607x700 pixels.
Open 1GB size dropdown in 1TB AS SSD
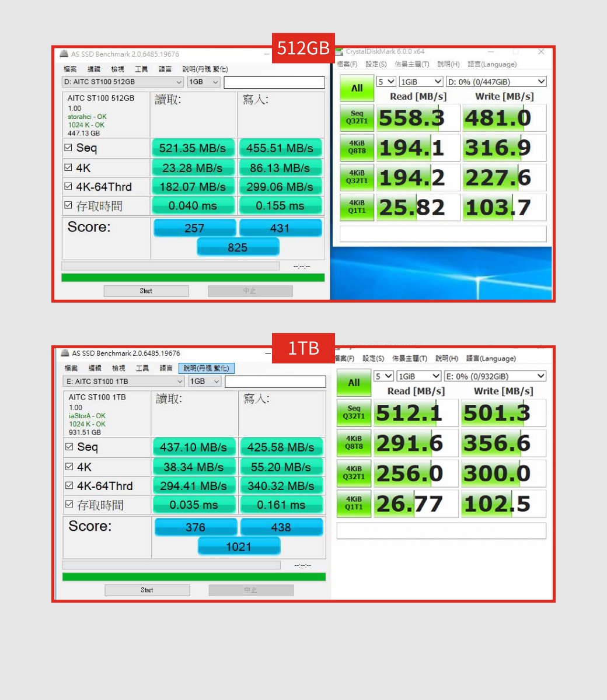[x=205, y=381]
